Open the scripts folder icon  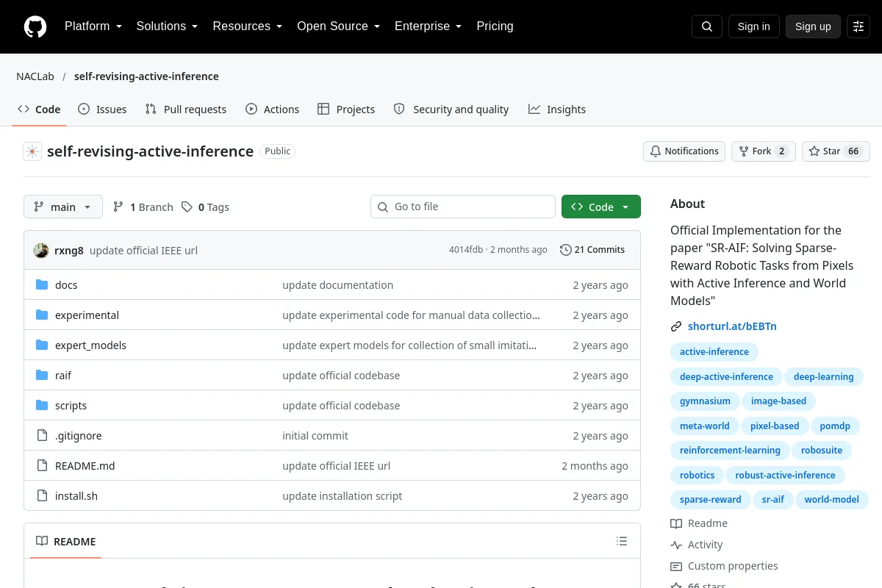(x=42, y=406)
